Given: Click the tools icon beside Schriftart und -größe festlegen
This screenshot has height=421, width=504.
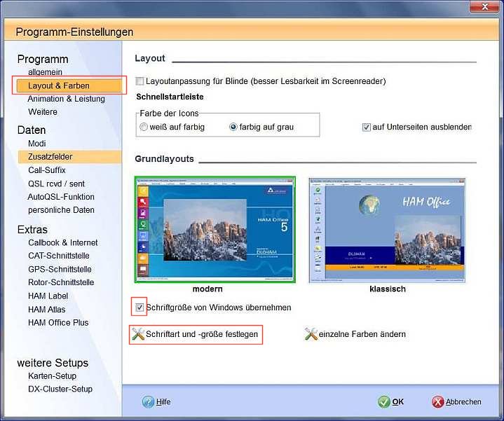Looking at the screenshot, I should tap(138, 334).
